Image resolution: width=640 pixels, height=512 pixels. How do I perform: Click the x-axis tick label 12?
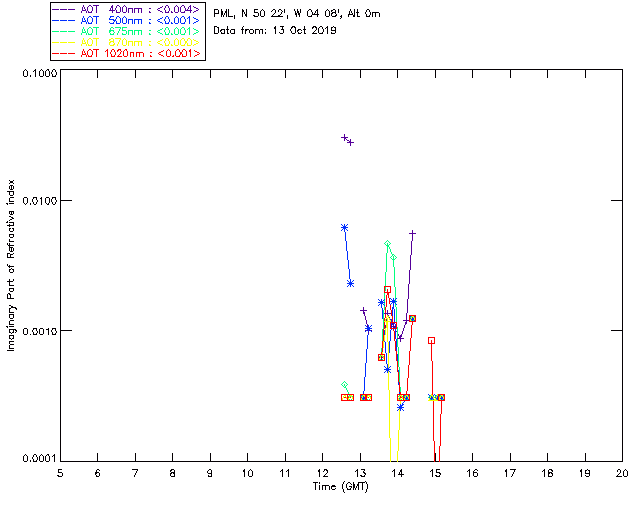point(322,473)
